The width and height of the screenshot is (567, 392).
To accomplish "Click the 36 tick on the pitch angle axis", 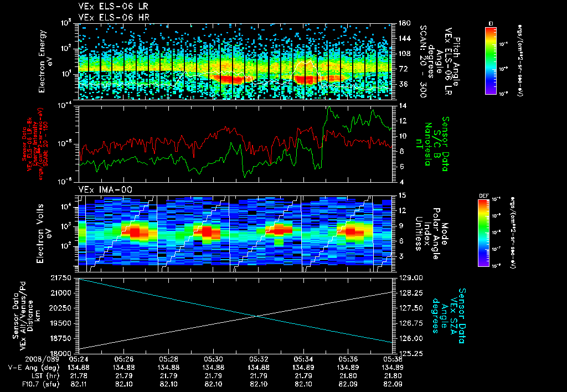I will (x=402, y=84).
